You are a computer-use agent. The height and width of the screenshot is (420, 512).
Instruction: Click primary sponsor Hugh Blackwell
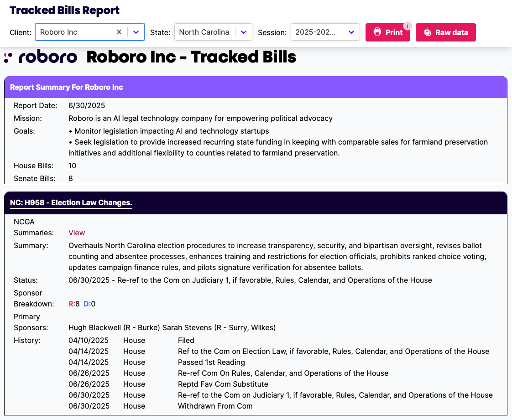tap(115, 327)
